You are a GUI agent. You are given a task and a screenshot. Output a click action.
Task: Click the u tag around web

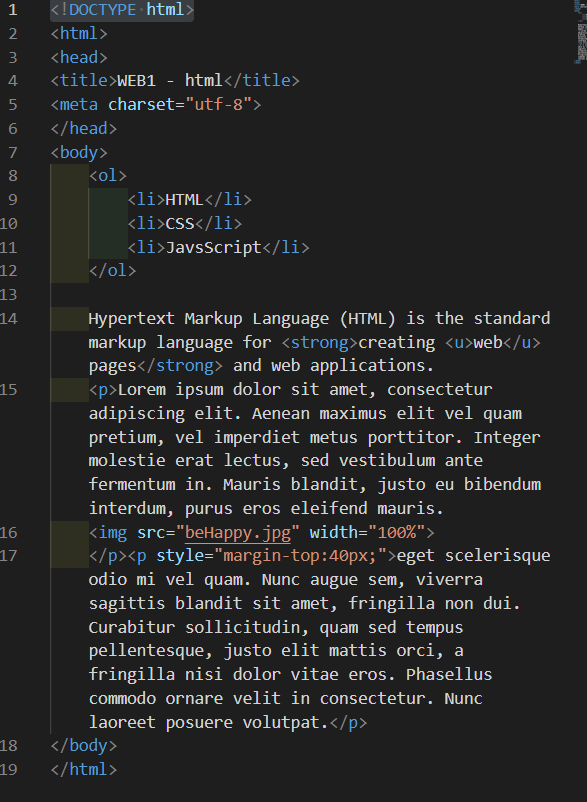[x=455, y=342]
